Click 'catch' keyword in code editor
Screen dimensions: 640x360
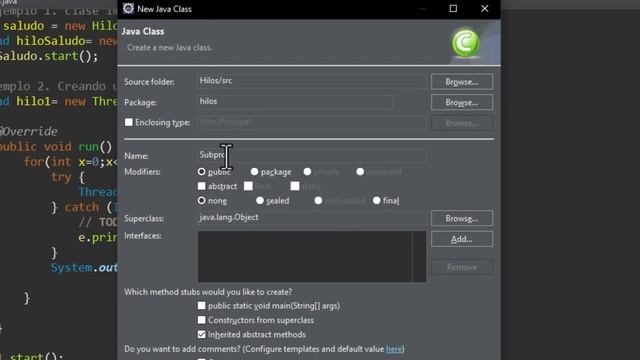pos(82,207)
